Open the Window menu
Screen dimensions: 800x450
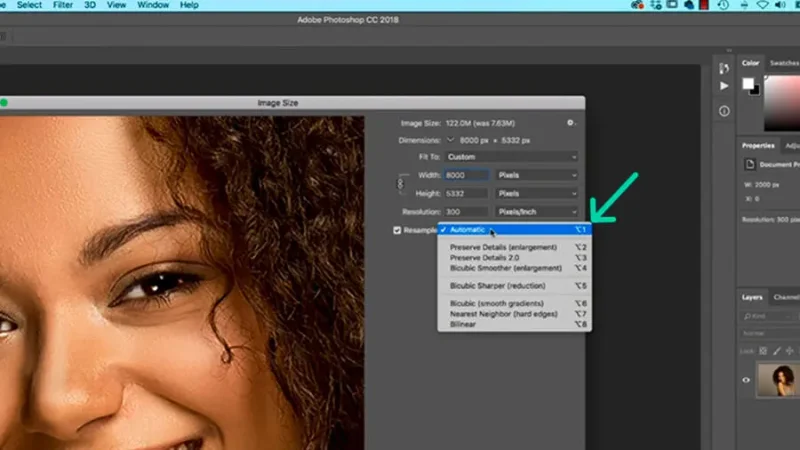click(153, 5)
